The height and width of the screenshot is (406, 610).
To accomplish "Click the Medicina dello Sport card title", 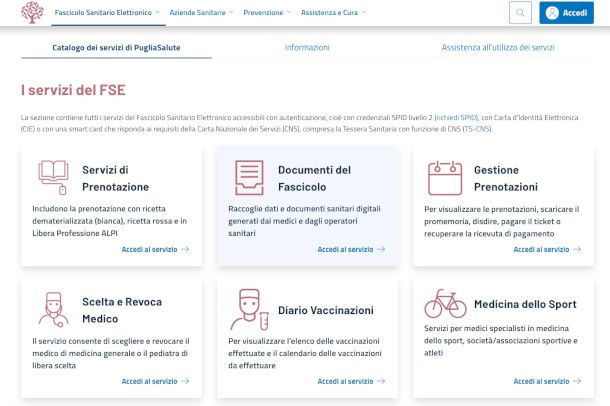I will click(x=525, y=304).
